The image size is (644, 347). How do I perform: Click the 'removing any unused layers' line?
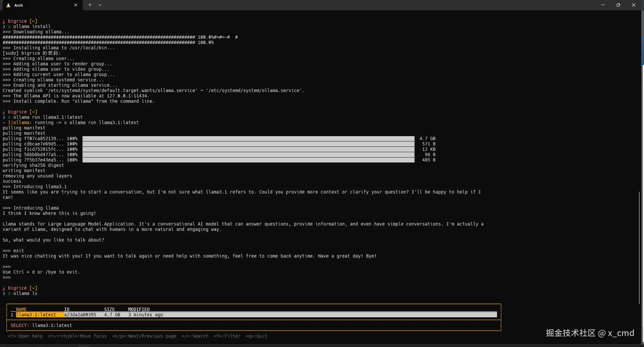37,176
